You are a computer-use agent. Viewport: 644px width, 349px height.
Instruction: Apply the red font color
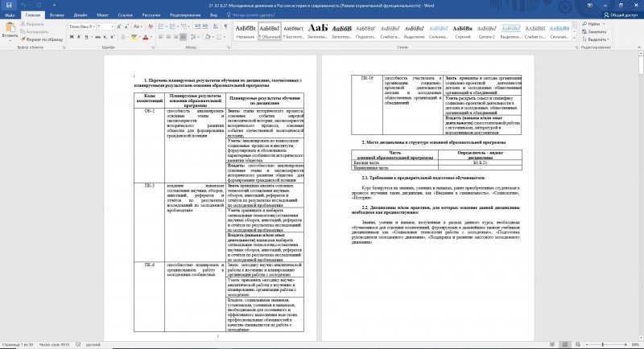[x=145, y=37]
